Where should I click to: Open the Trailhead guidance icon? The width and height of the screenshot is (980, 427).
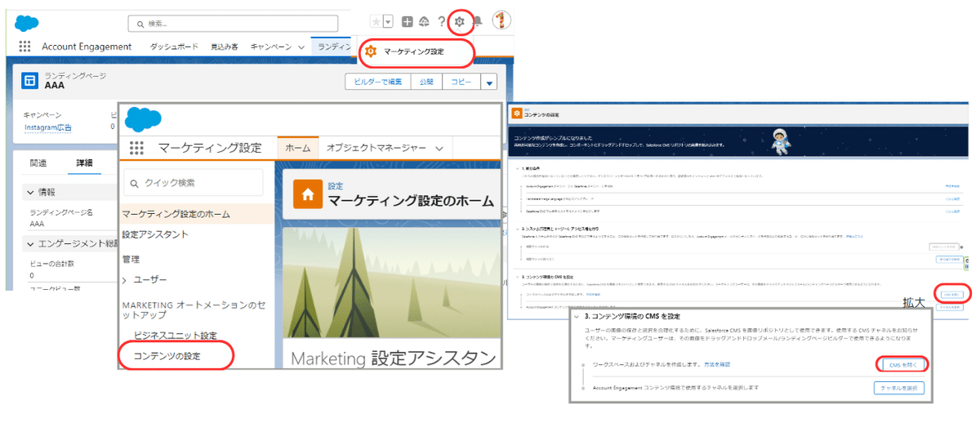424,22
